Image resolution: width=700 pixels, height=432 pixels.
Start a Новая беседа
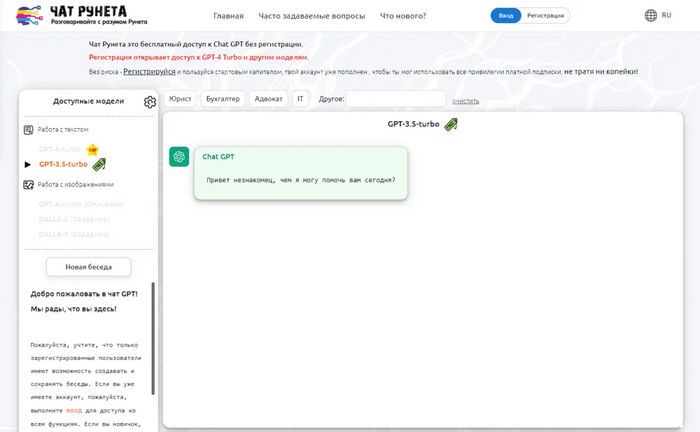88,267
